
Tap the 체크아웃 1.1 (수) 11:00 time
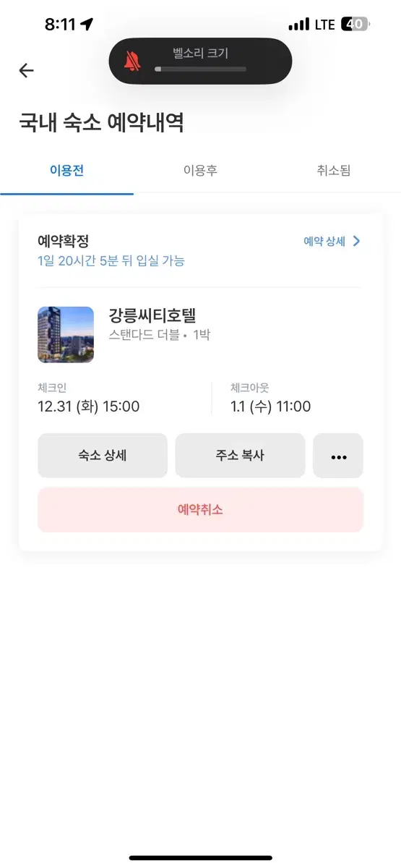click(270, 407)
